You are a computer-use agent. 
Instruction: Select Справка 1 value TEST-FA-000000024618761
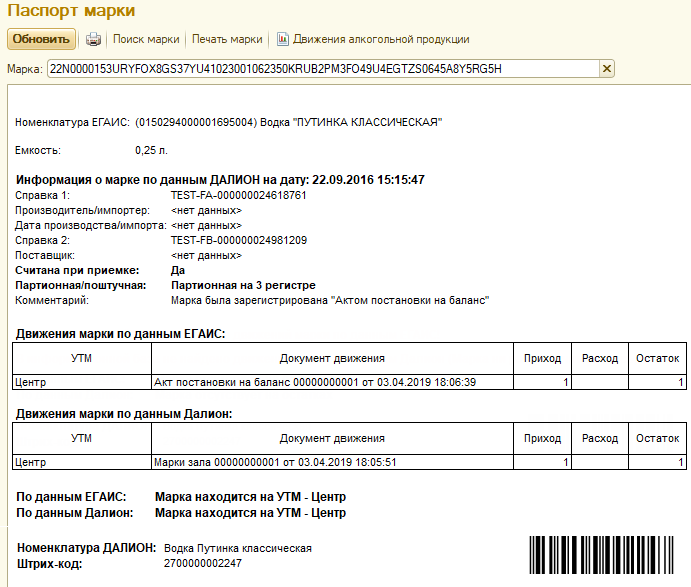tap(238, 195)
